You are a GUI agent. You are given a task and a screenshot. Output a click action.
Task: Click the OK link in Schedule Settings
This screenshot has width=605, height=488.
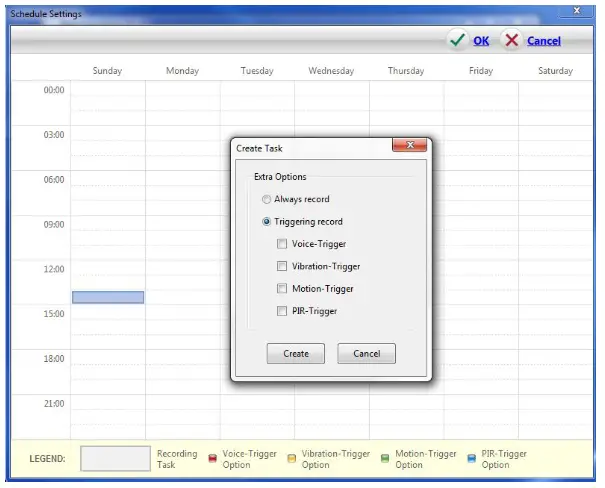point(481,41)
